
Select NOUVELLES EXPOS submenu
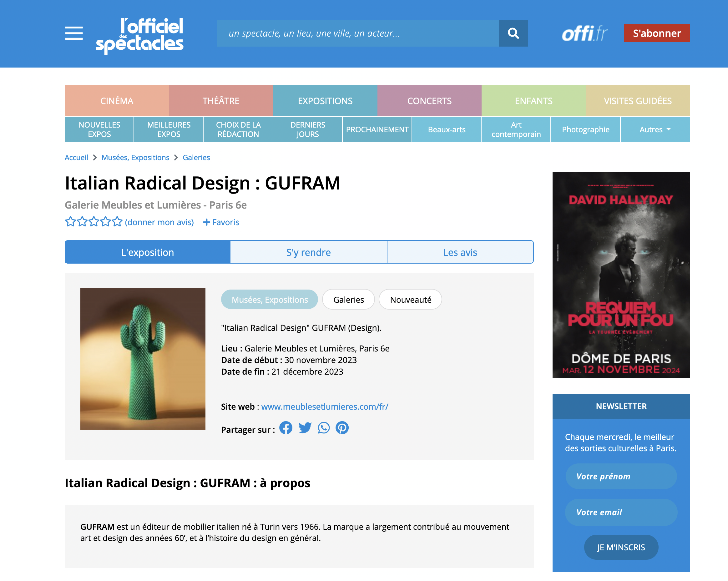[99, 130]
